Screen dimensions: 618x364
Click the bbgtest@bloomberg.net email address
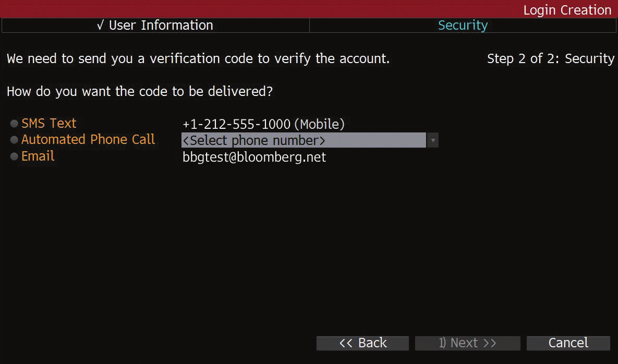(x=254, y=157)
